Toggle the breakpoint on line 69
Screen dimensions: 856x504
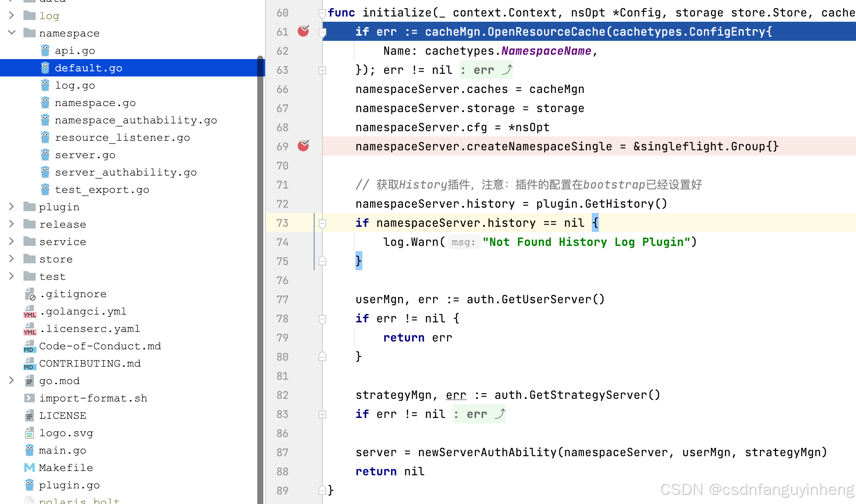pos(303,146)
